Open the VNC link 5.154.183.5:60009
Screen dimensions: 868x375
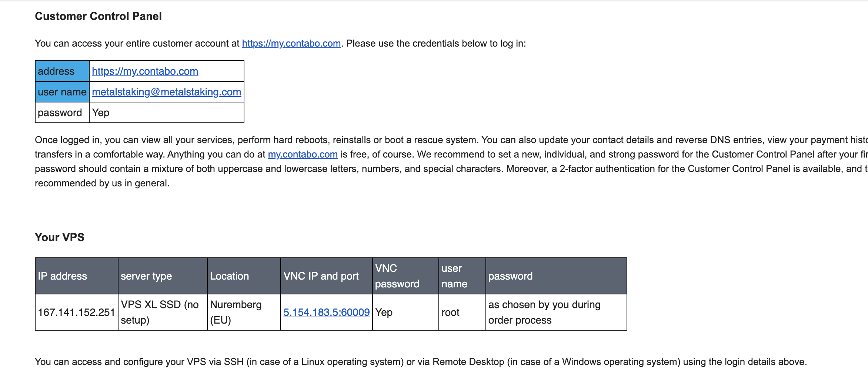327,312
